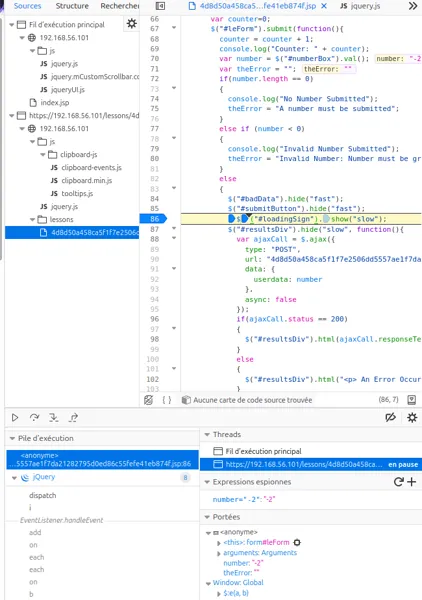
Task: Collapse Window: Global scope
Action: click(209, 584)
